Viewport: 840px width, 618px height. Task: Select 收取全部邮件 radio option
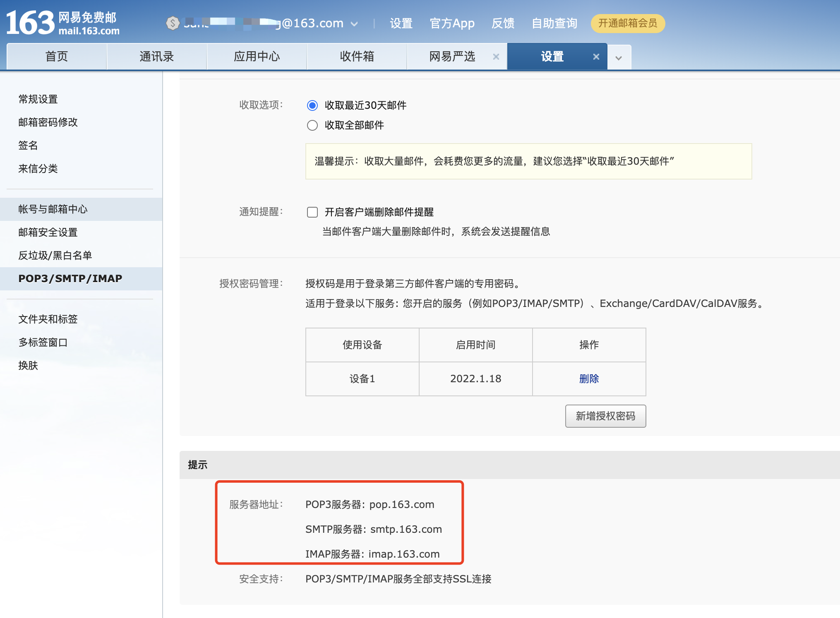pos(312,125)
